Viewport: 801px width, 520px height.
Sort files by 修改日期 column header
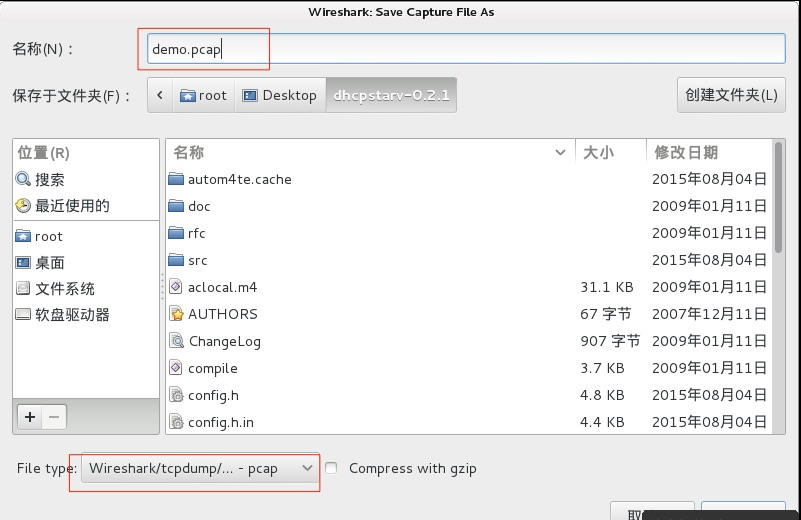(710, 152)
